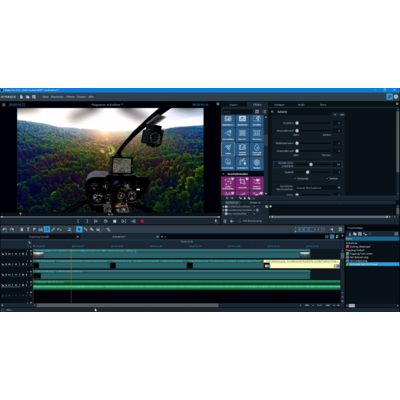Create a new project via the top bar icon
Viewport: 400px width, 400px height.
pyautogui.click(x=21, y=97)
